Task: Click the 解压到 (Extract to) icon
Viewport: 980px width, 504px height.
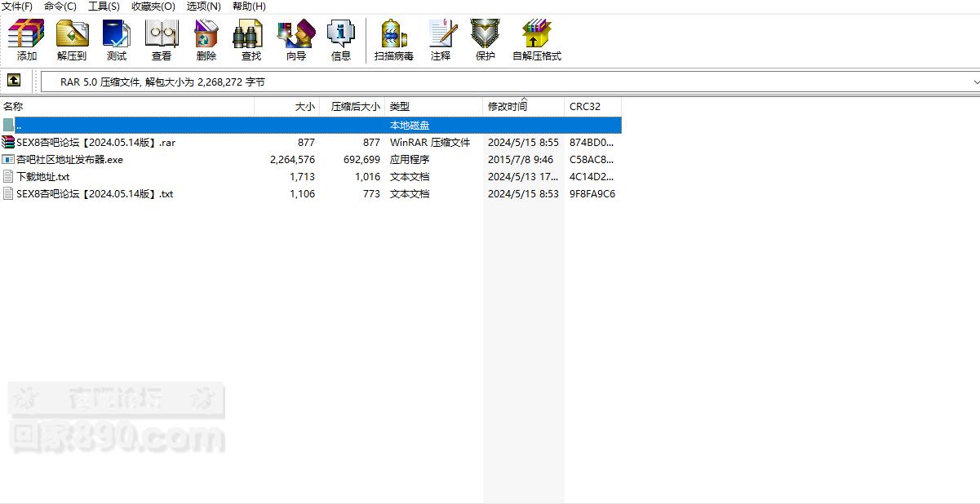Action: (72, 40)
